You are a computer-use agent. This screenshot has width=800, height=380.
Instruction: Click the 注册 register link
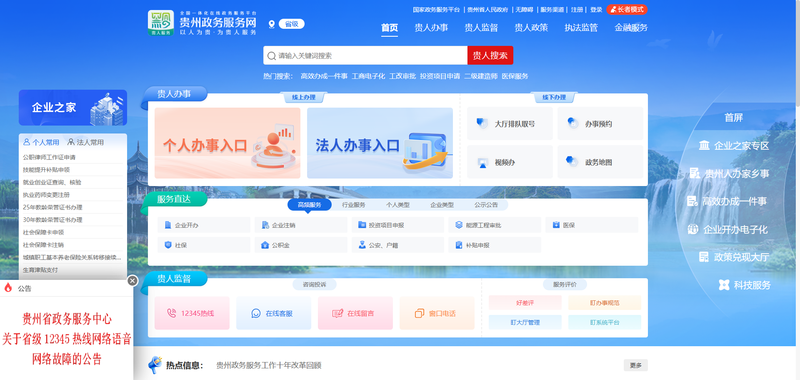[x=577, y=10]
